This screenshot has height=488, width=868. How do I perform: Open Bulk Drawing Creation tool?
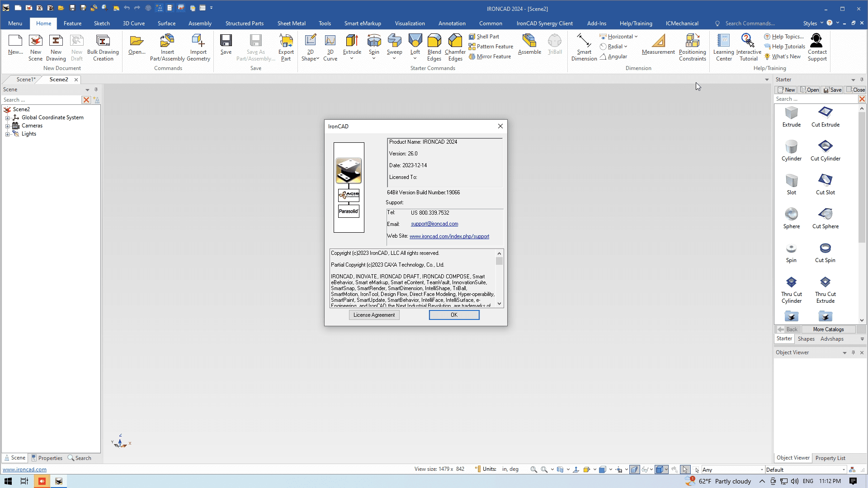(x=103, y=47)
